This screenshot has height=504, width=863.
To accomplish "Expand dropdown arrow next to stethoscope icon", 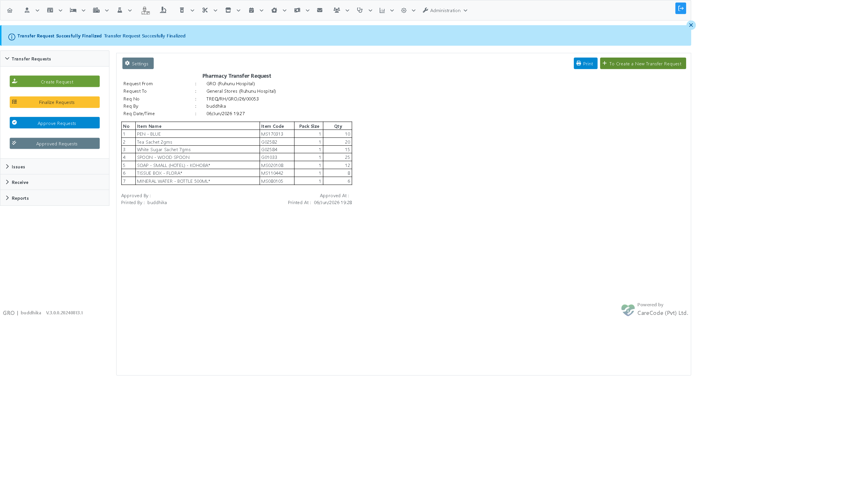I will pyautogui.click(x=370, y=11).
